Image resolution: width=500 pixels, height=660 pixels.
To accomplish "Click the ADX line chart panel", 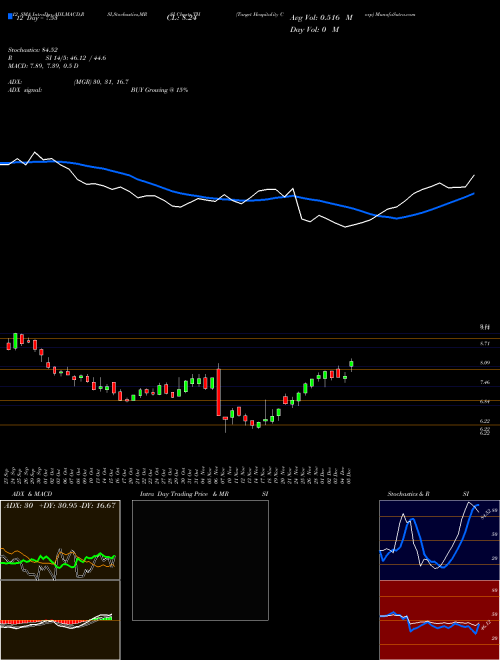I will tap(60, 540).
